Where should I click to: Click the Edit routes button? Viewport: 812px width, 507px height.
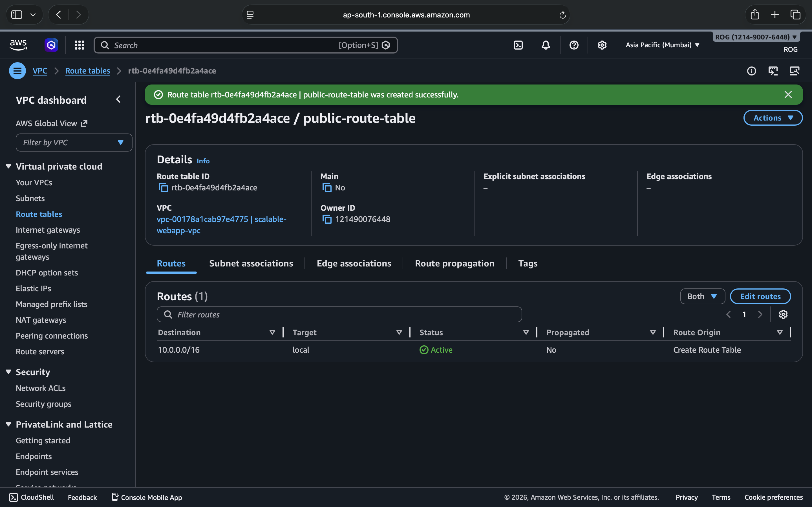(x=760, y=296)
